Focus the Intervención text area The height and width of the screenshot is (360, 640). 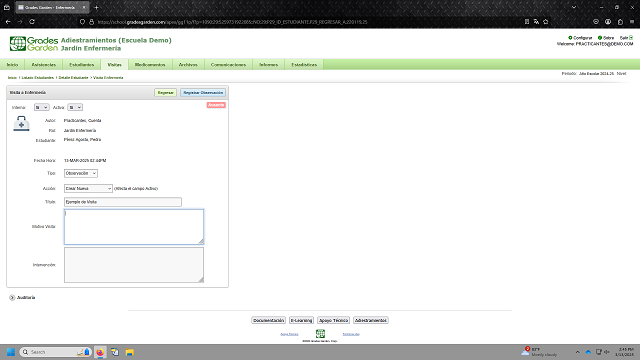[x=134, y=265]
